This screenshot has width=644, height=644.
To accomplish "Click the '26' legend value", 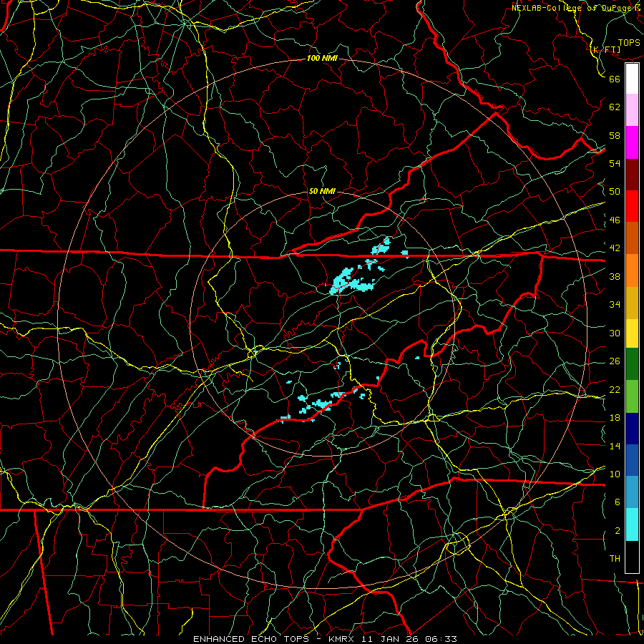I will (x=615, y=361).
